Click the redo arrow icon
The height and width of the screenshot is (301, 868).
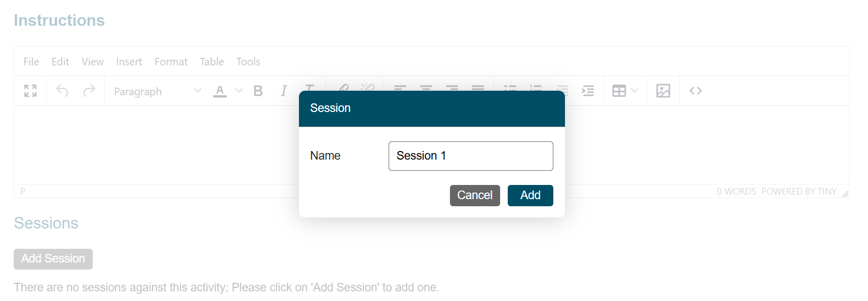point(89,91)
